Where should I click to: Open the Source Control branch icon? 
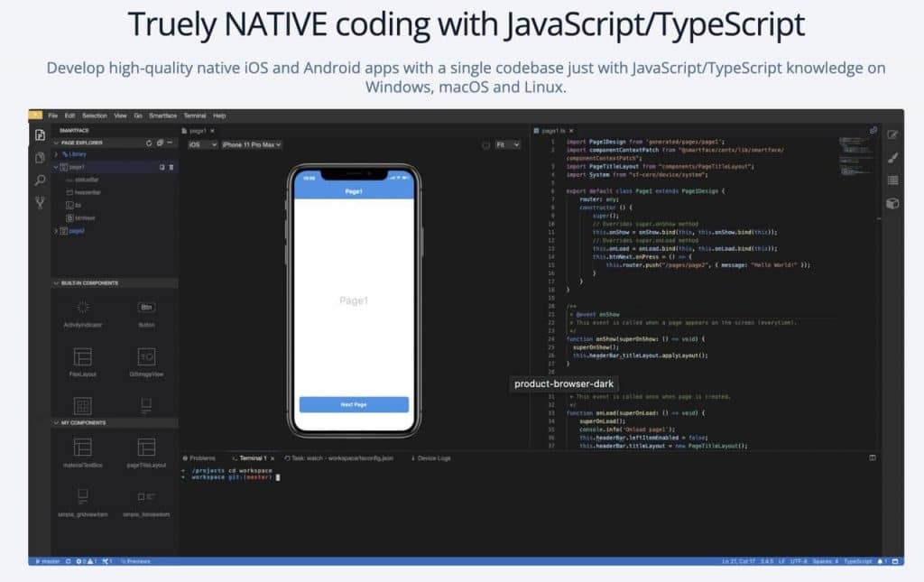click(x=40, y=203)
